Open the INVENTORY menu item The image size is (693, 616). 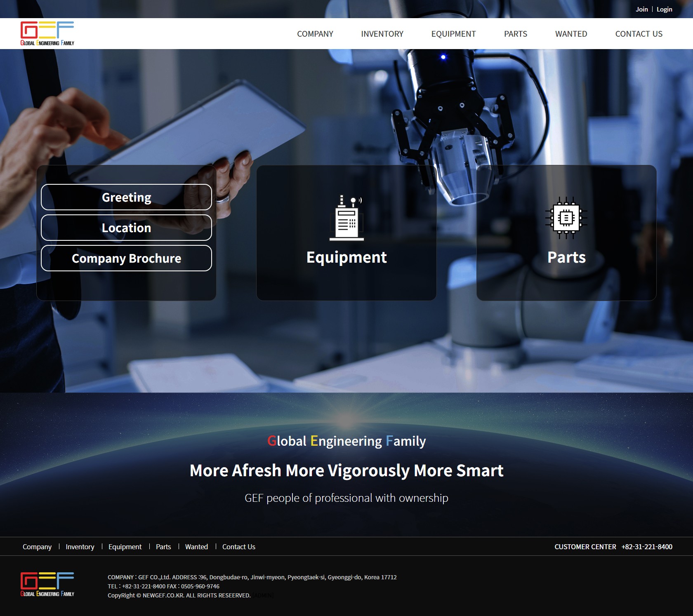coord(382,34)
